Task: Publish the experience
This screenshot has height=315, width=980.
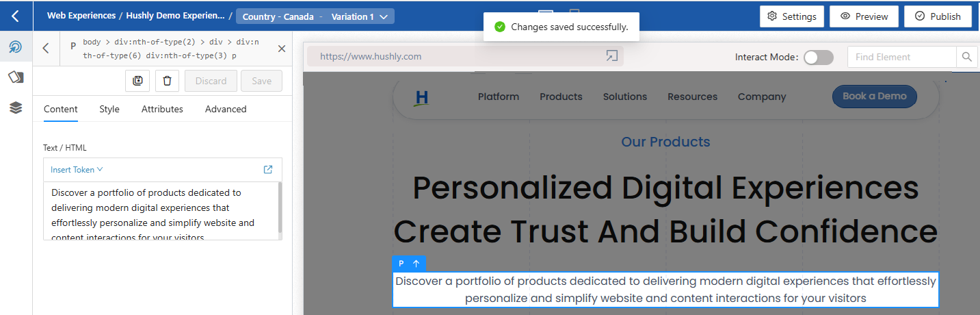Action: pyautogui.click(x=938, y=16)
